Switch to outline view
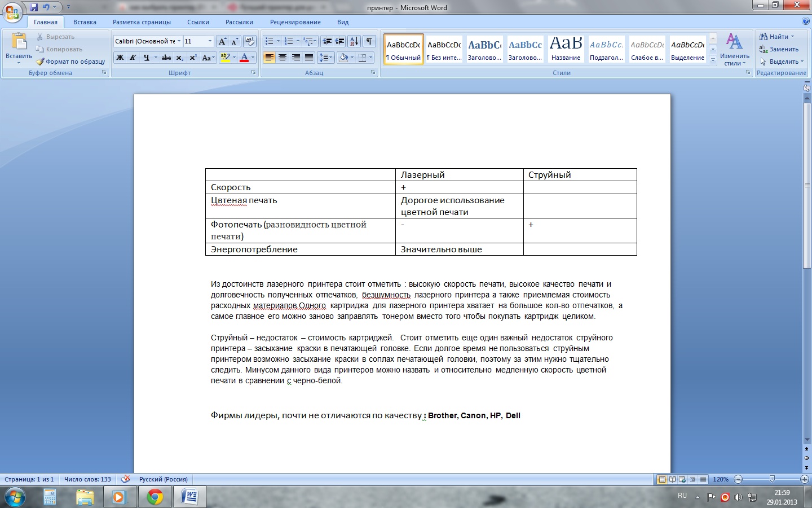 pyautogui.click(x=692, y=479)
